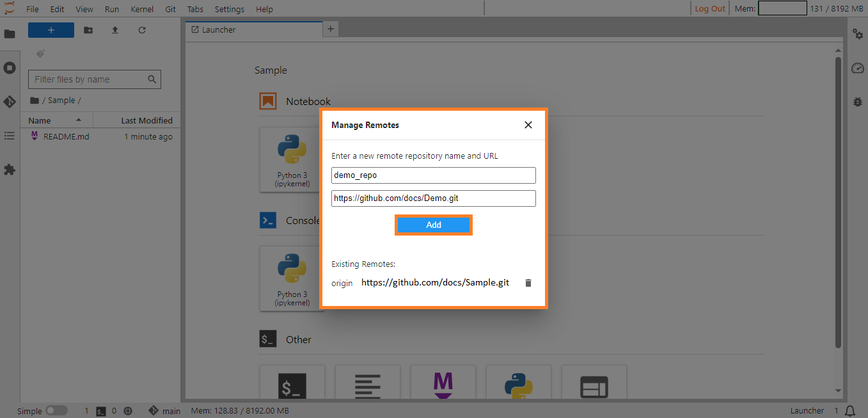868x418 pixels.
Task: Delete the origin remote with trash icon
Action: (528, 283)
